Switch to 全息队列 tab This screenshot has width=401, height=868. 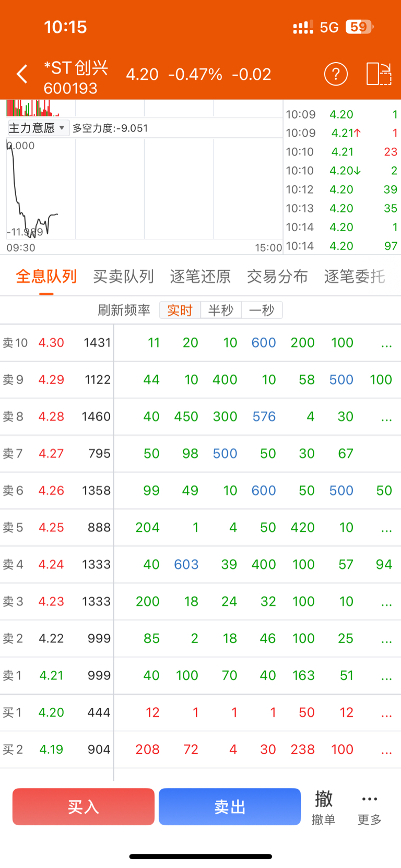click(46, 276)
